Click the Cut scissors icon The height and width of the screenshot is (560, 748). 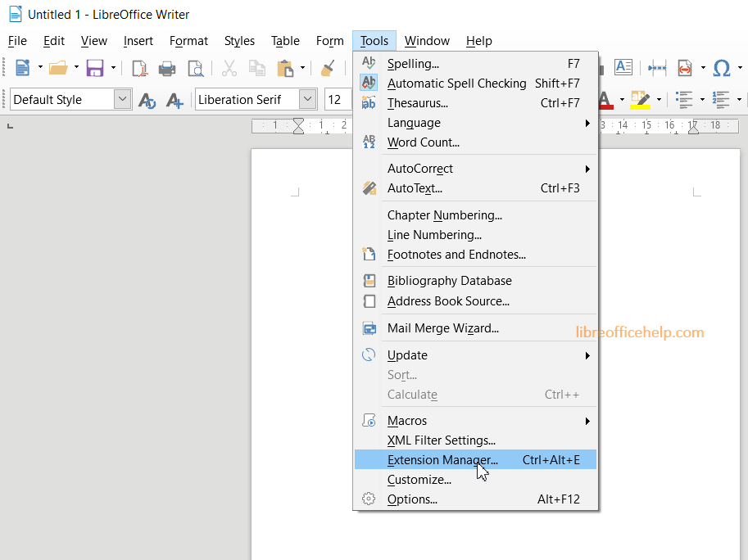point(229,68)
